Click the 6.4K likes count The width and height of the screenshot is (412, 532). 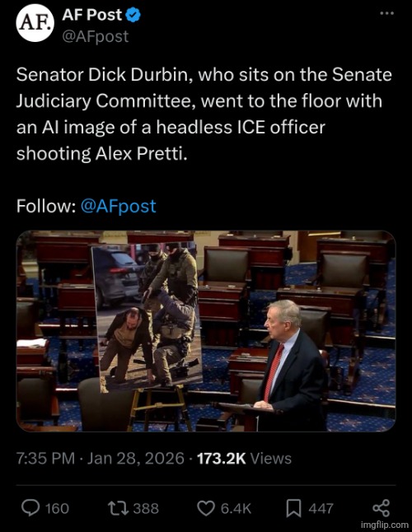pyautogui.click(x=236, y=508)
